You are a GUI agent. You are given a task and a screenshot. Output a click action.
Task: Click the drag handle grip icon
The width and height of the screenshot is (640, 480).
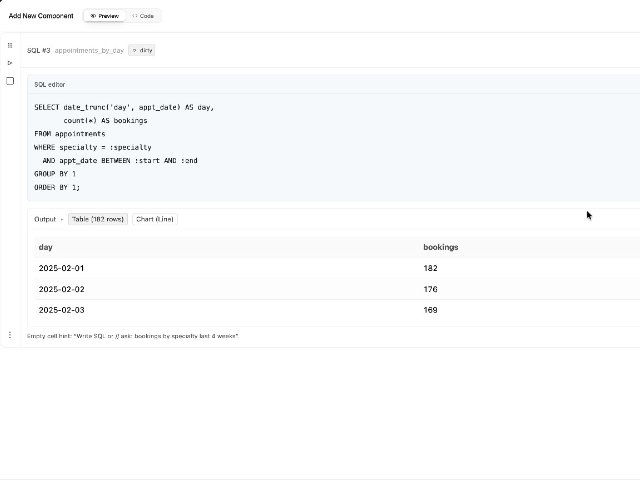point(10,46)
